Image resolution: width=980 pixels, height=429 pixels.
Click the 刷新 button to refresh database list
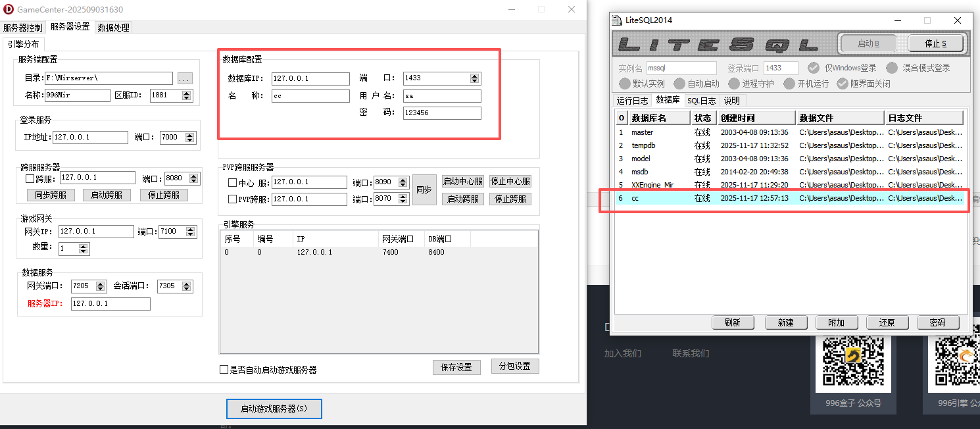click(x=733, y=322)
